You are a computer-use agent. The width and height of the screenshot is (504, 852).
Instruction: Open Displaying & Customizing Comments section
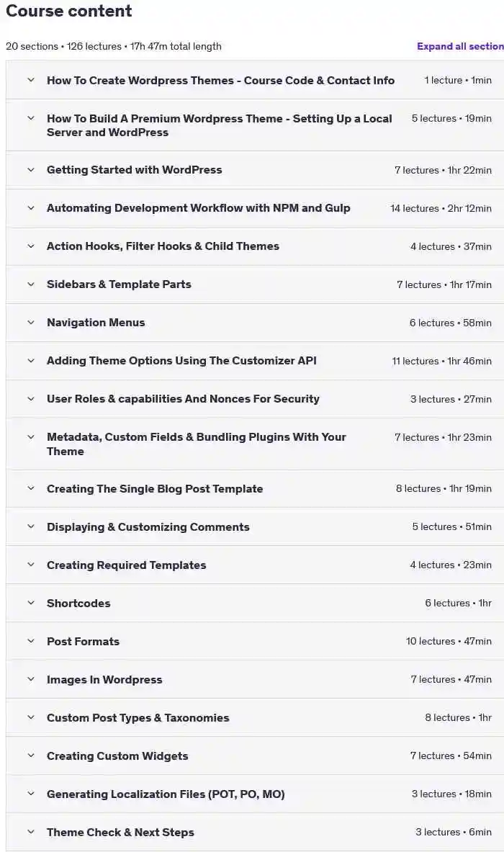coord(148,526)
